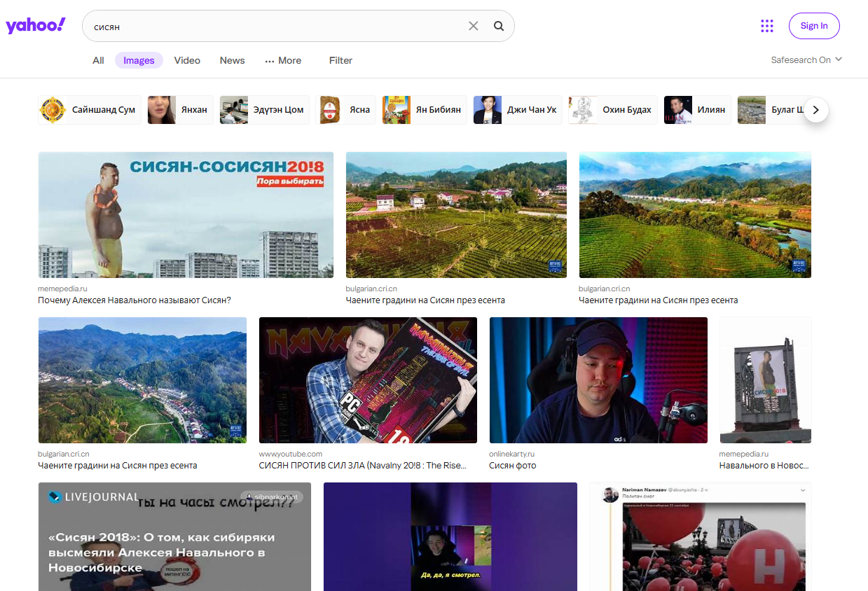The image size is (868, 591).
Task: Click the search magnifier icon
Action: click(499, 26)
